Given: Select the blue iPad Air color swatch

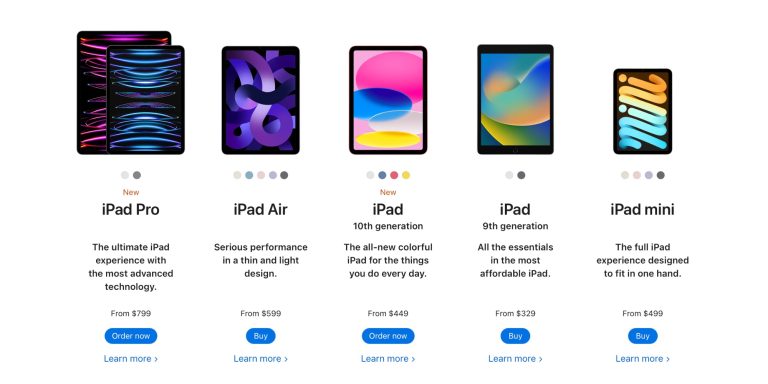Looking at the screenshot, I should [249, 175].
